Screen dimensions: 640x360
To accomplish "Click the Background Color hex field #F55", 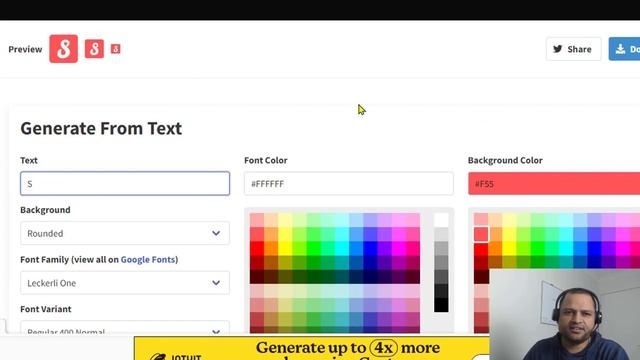I will coord(554,184).
